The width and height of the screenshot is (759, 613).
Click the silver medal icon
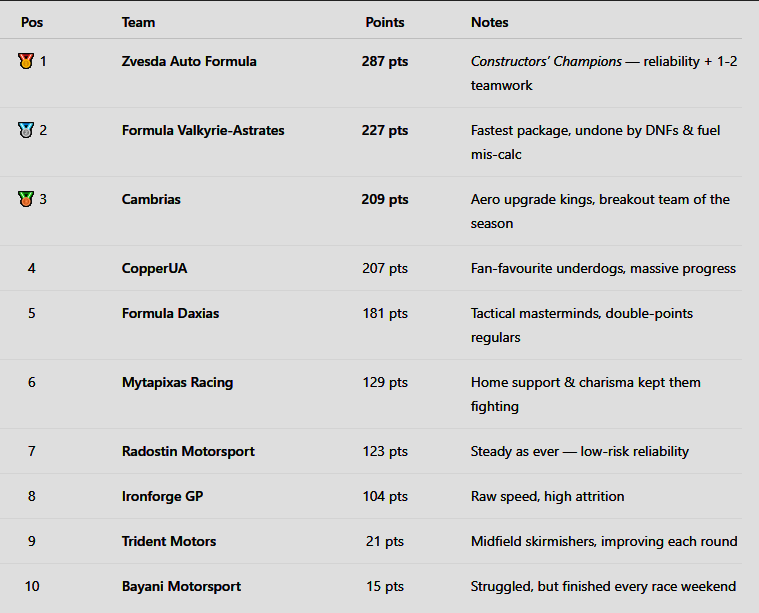pos(26,130)
